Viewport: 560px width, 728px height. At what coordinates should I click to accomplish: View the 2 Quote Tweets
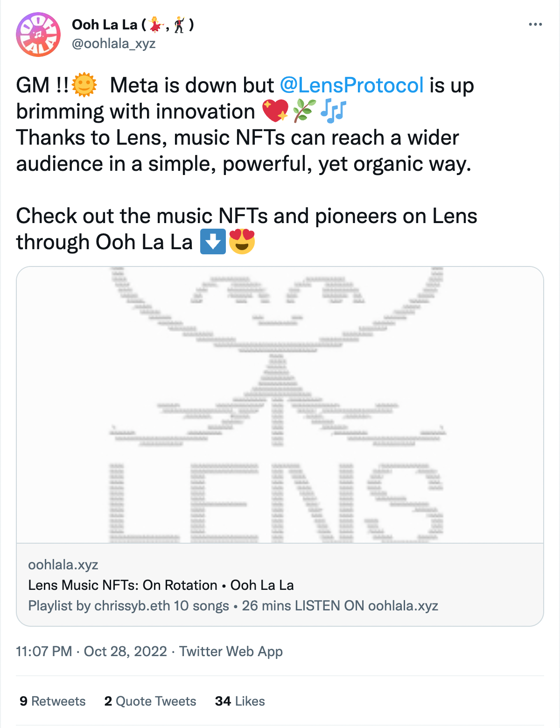pyautogui.click(x=150, y=701)
